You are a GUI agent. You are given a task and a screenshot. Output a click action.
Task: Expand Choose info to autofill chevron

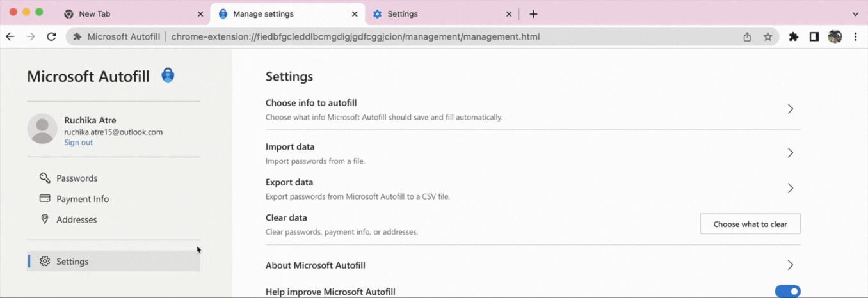pyautogui.click(x=791, y=109)
